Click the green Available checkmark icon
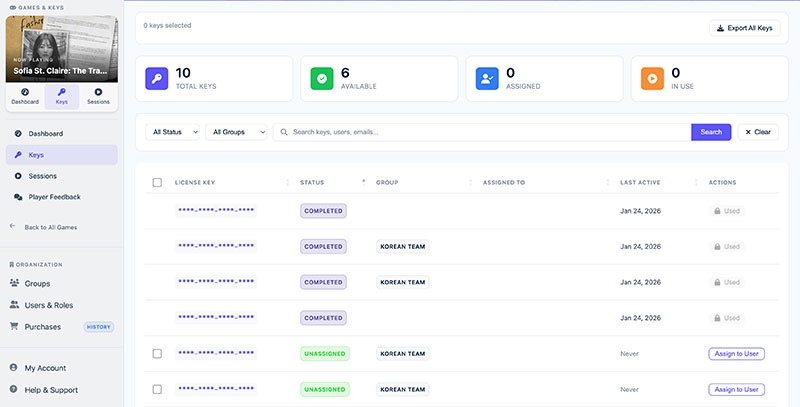 click(321, 80)
